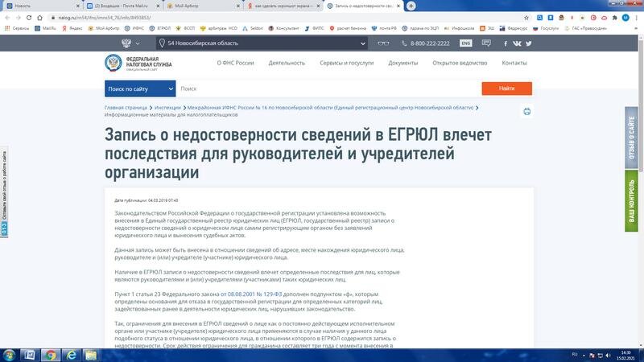Expand the emblem dropdown chevron
Image resolution: width=644 pixels, height=362 pixels.
click(138, 43)
